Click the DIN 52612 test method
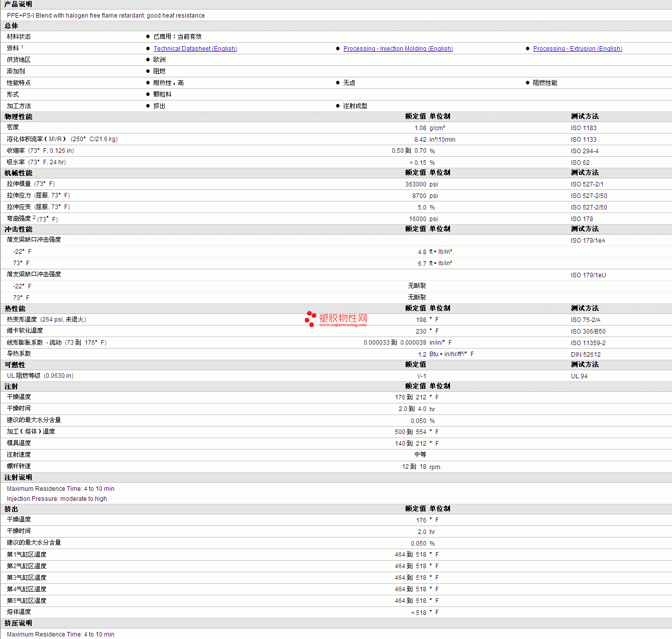Image resolution: width=672 pixels, height=639 pixels. click(586, 355)
